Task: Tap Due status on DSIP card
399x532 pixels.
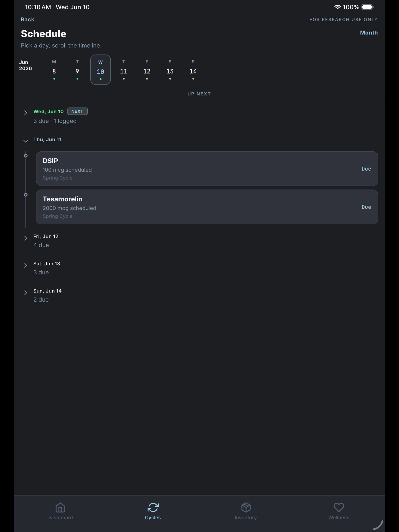Action: click(x=366, y=169)
